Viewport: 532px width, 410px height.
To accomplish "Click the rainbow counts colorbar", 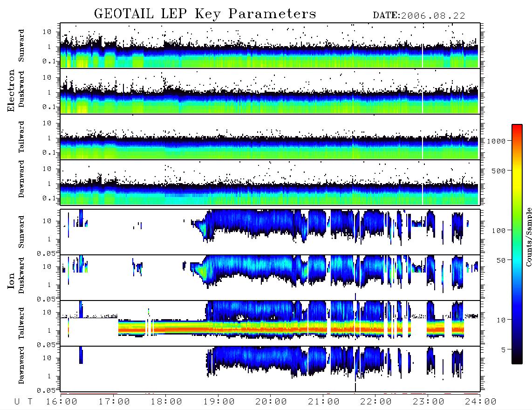I will pyautogui.click(x=517, y=244).
